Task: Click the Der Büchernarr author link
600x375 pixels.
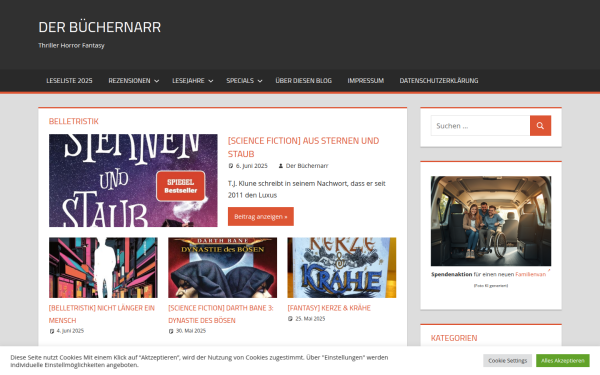Action: click(307, 166)
